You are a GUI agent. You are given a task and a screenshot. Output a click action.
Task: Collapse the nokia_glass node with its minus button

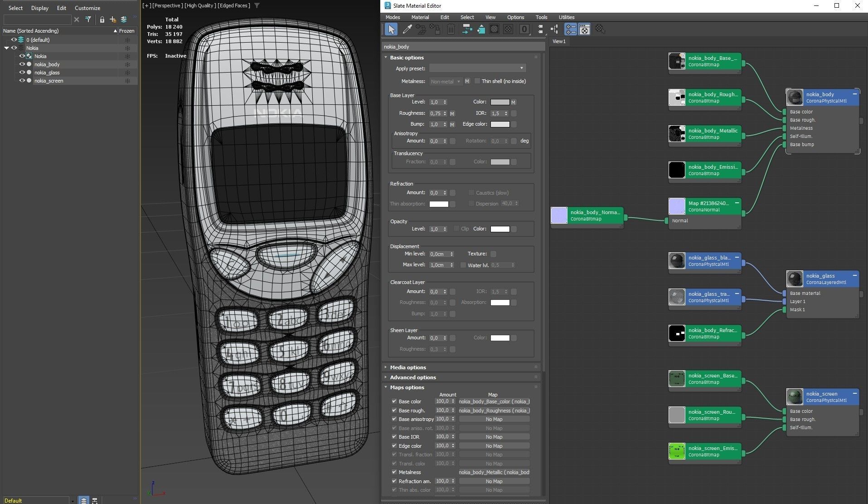point(854,275)
